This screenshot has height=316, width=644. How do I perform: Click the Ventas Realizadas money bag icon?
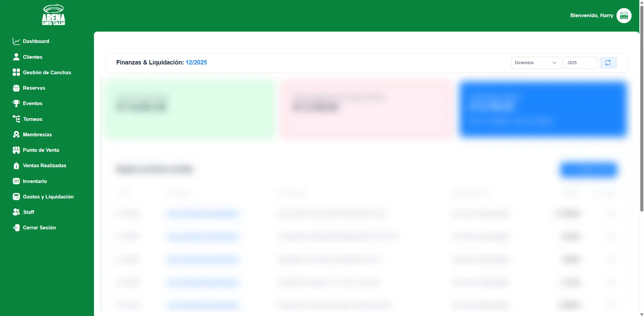(16, 166)
